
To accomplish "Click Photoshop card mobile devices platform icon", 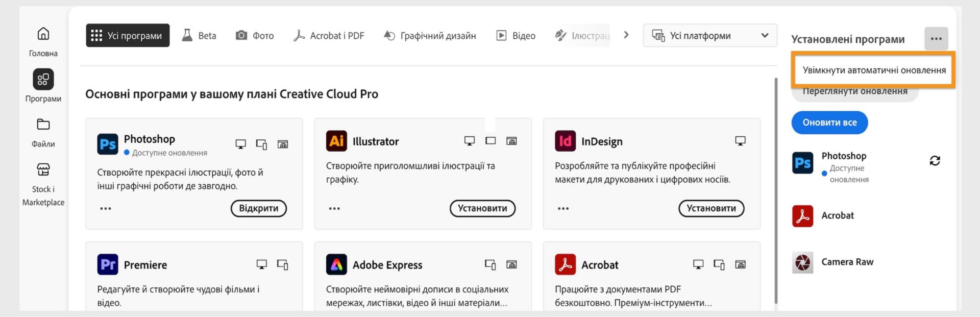I will tap(261, 144).
